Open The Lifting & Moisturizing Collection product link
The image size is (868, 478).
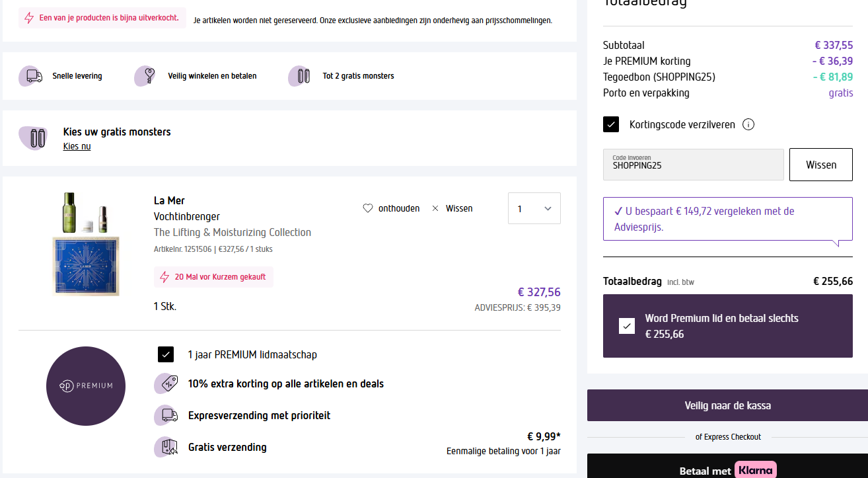pos(233,232)
